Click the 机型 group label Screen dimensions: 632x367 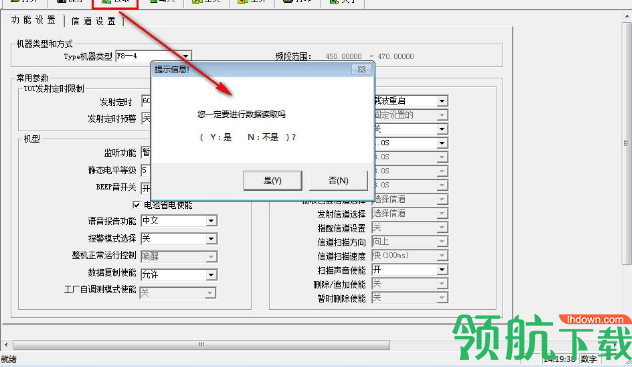point(32,139)
